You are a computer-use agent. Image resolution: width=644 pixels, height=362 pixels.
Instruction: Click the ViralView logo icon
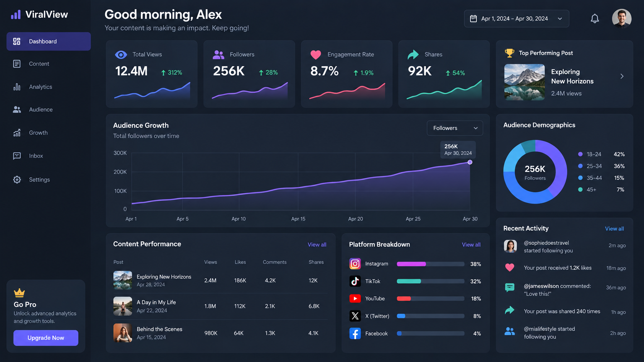(x=16, y=15)
